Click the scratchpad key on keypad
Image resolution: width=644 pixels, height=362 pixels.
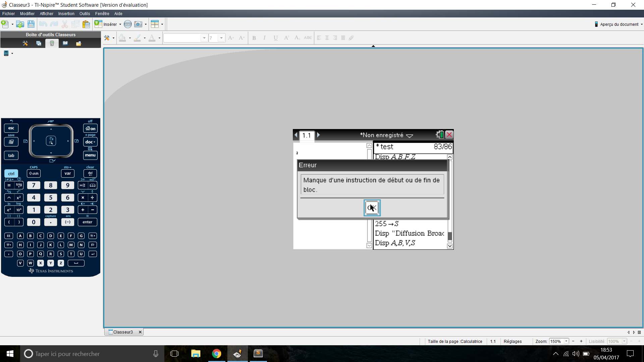pyautogui.click(x=11, y=142)
